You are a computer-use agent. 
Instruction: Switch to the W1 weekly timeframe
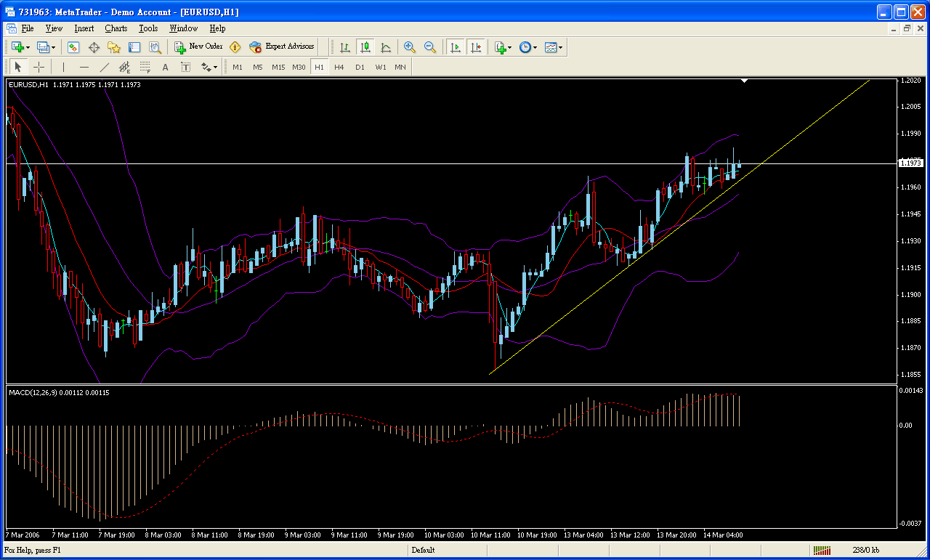(x=380, y=67)
